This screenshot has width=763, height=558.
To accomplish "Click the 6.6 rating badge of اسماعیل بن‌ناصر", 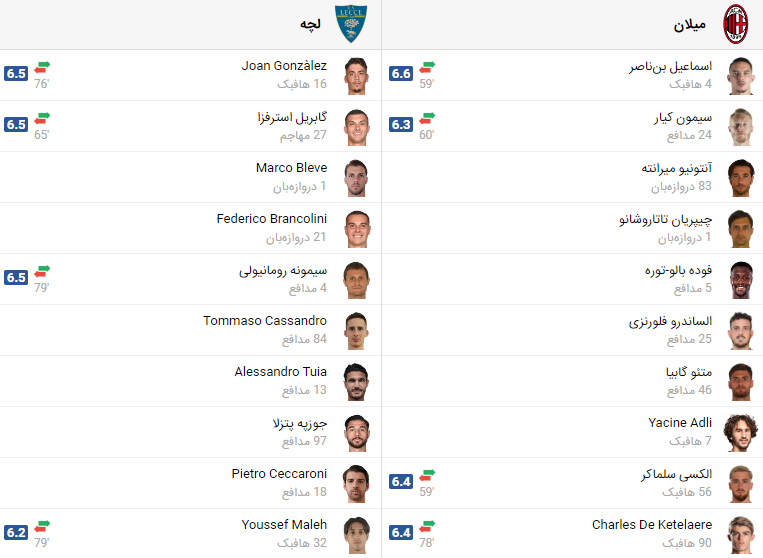I will [401, 74].
